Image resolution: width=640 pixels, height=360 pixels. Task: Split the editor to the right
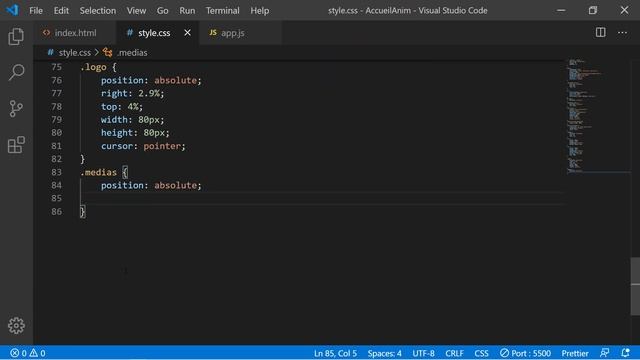coord(600,32)
